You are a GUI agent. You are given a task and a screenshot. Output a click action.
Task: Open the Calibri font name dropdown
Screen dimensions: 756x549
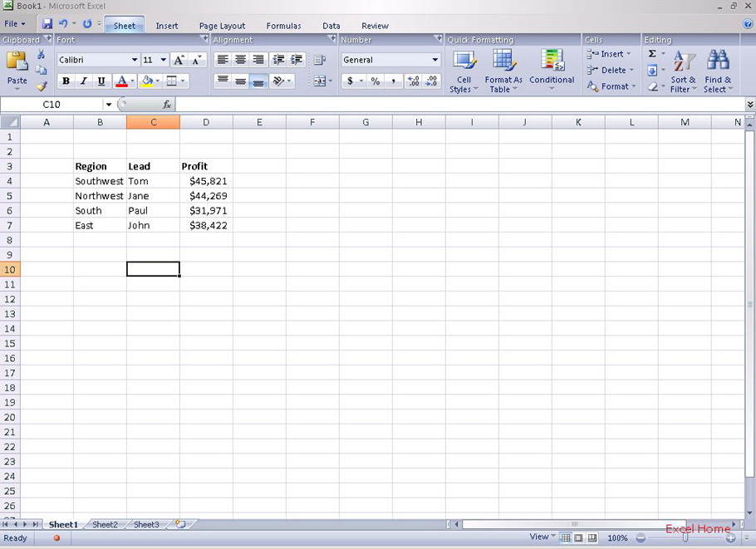(x=135, y=60)
